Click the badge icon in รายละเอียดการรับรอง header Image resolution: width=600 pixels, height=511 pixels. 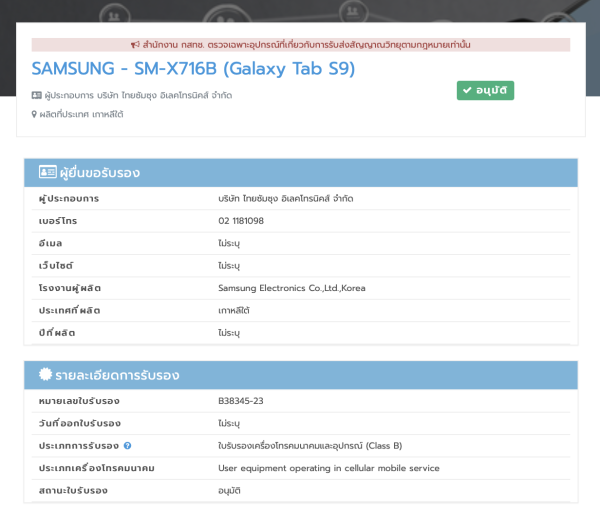pos(45,374)
